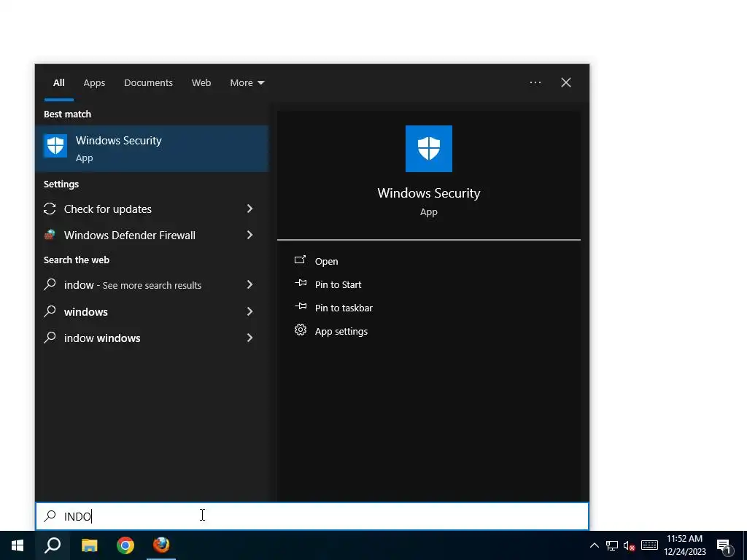Image resolution: width=747 pixels, height=560 pixels.
Task: Click the App settings gear icon
Action: point(300,330)
